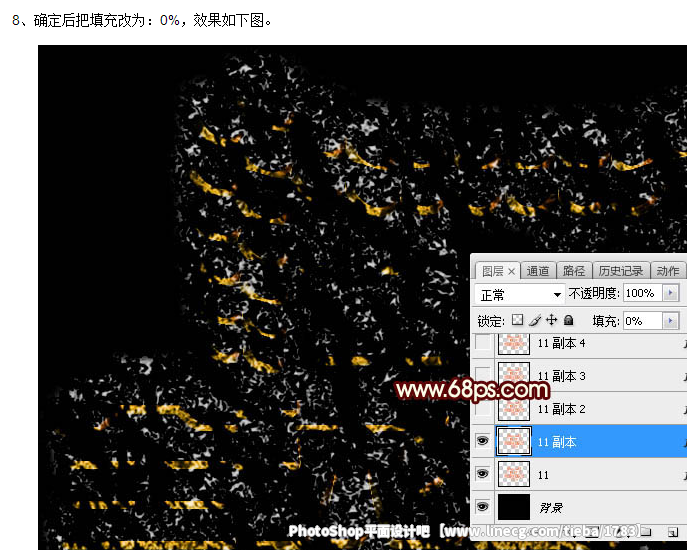This screenshot has width=697, height=550.
Task: Select the 11 副本 layer thumbnail
Action: 514,441
